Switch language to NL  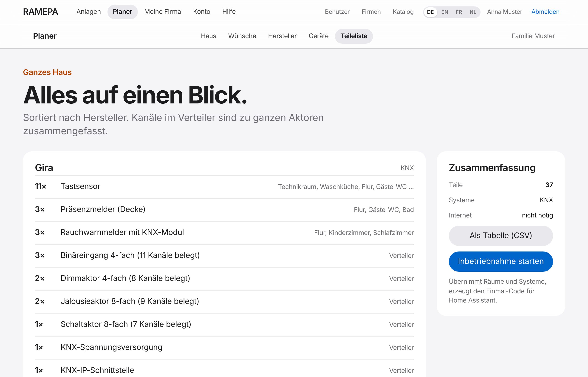473,12
